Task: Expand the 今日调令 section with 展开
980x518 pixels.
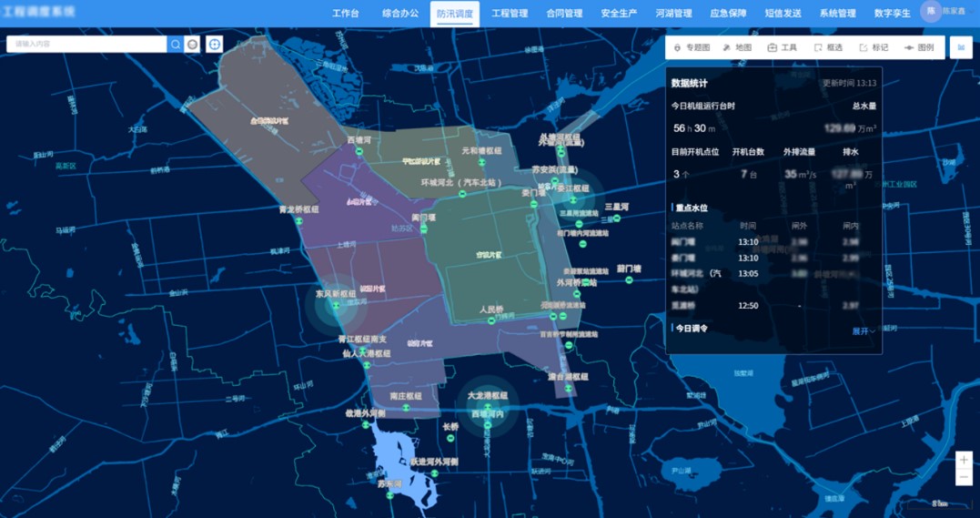Action: point(864,331)
